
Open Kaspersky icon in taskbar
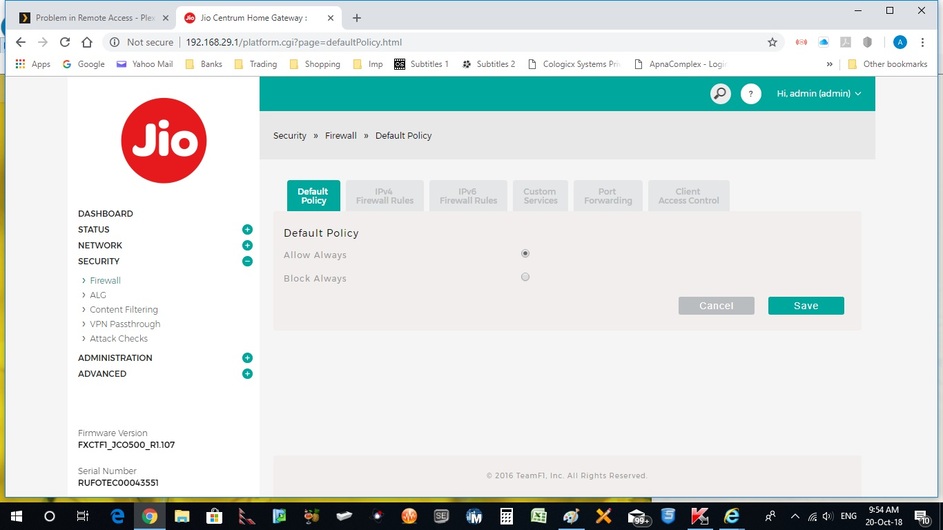(x=699, y=516)
